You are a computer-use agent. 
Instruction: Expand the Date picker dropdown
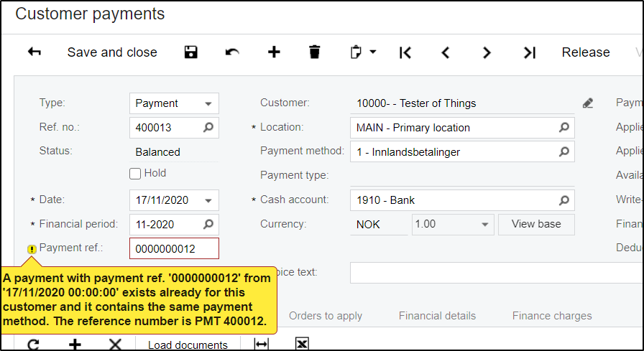click(208, 201)
